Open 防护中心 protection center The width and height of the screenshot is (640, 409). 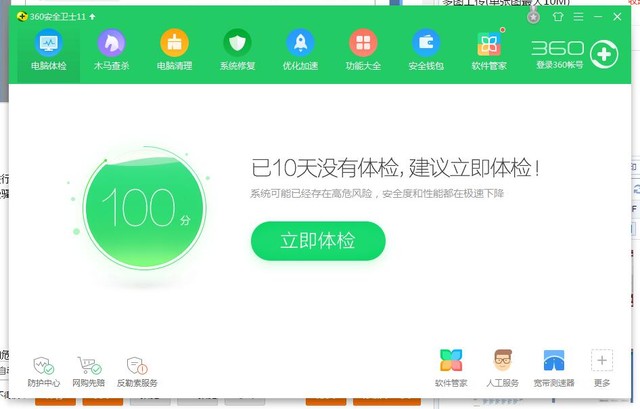tap(44, 372)
